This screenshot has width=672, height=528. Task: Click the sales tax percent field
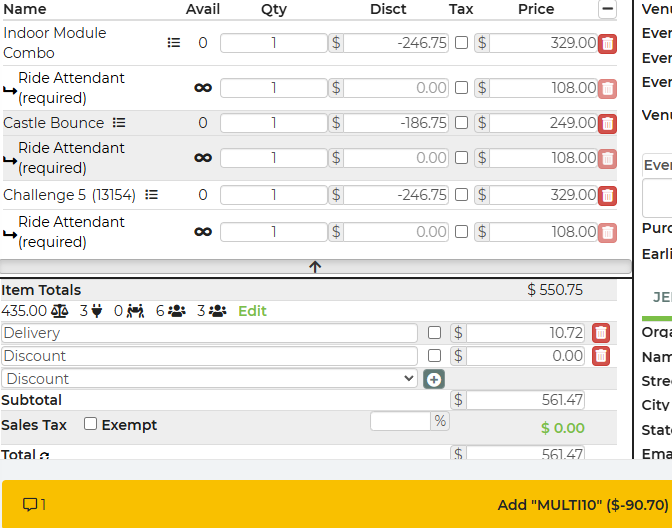401,421
